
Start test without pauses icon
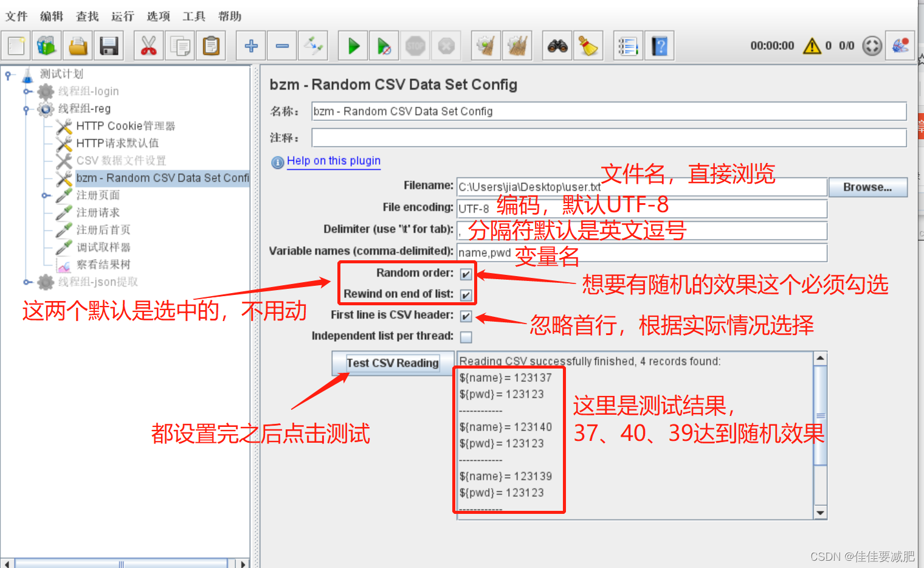(x=384, y=46)
